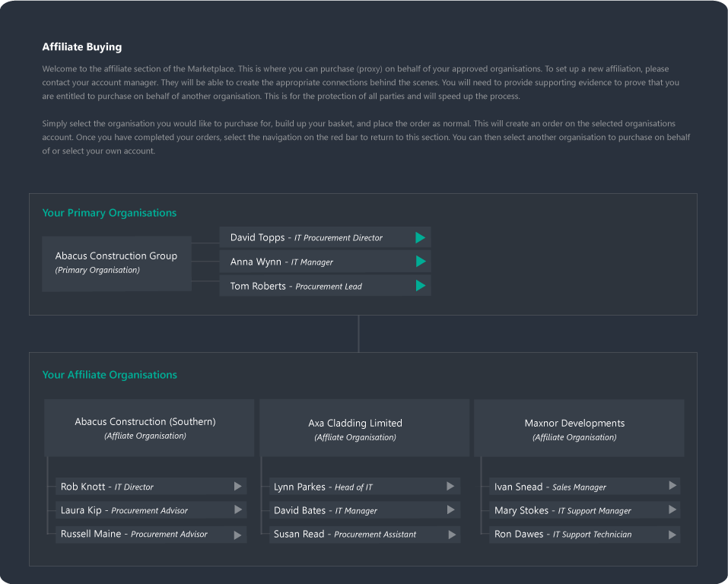The image size is (728, 584).
Task: Click the arrow icon next to Laura Kip
Action: point(238,510)
